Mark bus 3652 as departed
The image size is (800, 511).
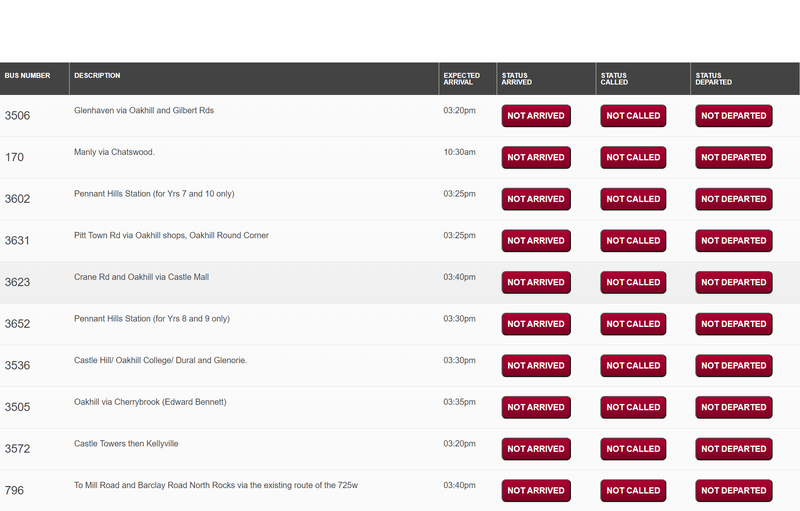pos(733,324)
